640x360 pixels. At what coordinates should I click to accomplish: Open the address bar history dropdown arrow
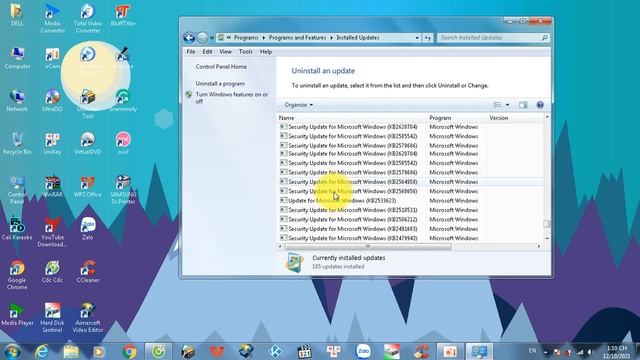(x=417, y=38)
